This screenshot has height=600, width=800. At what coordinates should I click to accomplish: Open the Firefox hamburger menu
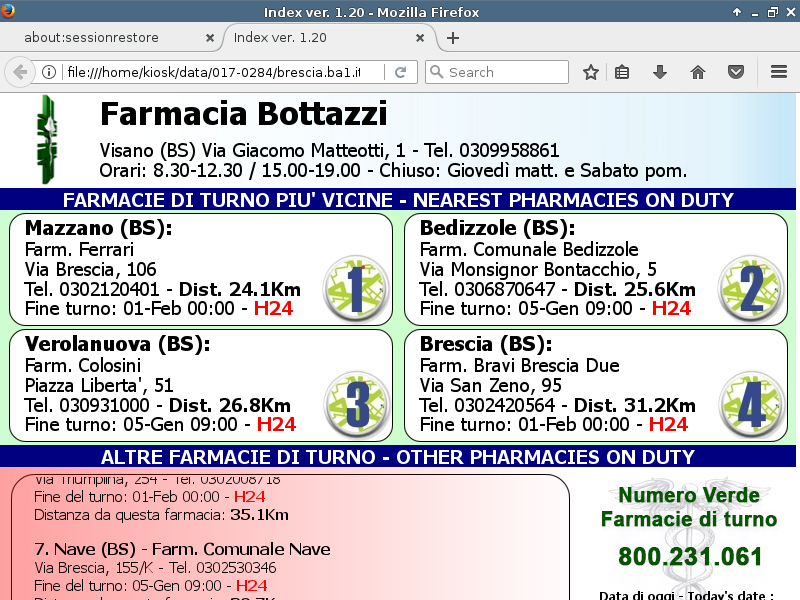[779, 72]
